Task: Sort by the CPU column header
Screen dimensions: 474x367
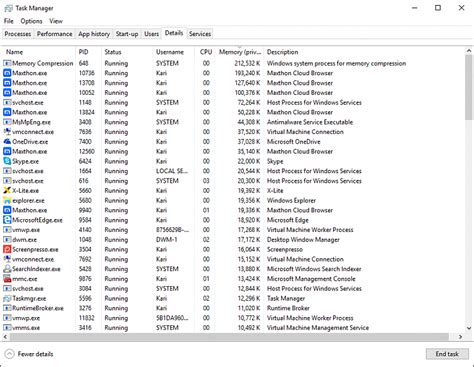Action: point(205,52)
